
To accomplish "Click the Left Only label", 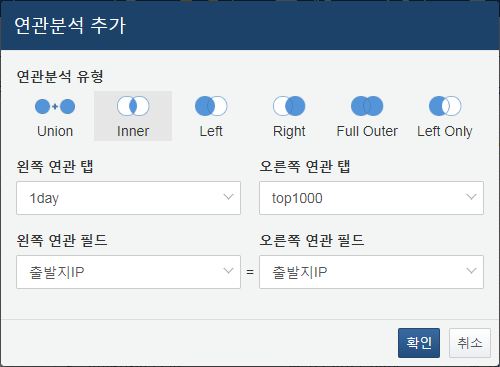I will 445,131.
